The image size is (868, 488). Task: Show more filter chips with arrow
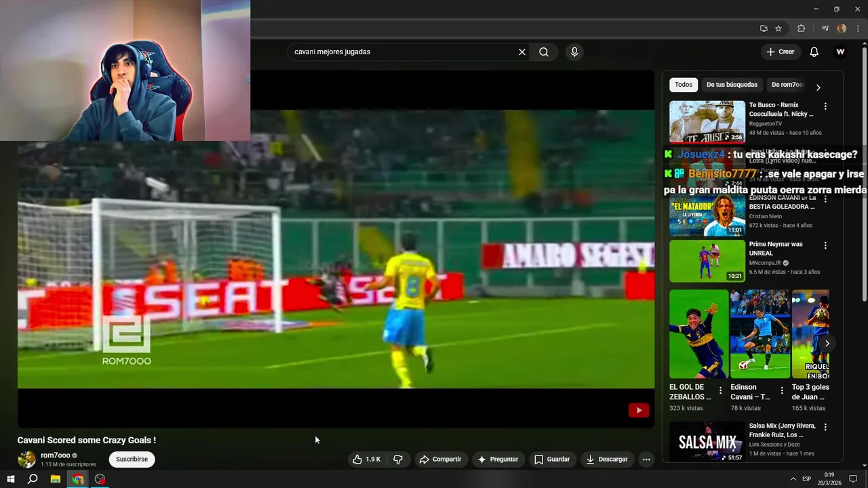[818, 87]
